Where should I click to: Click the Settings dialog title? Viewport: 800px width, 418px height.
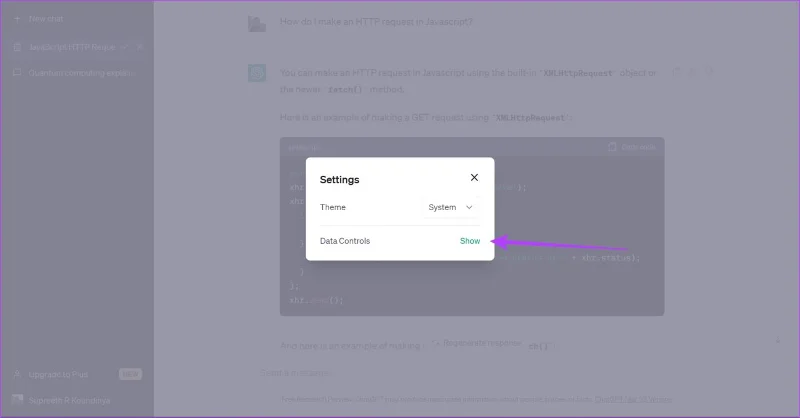[339, 180]
